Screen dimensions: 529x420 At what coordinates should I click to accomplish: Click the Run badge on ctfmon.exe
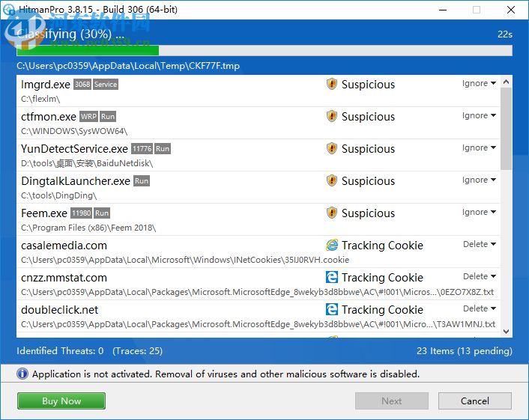coord(108,116)
